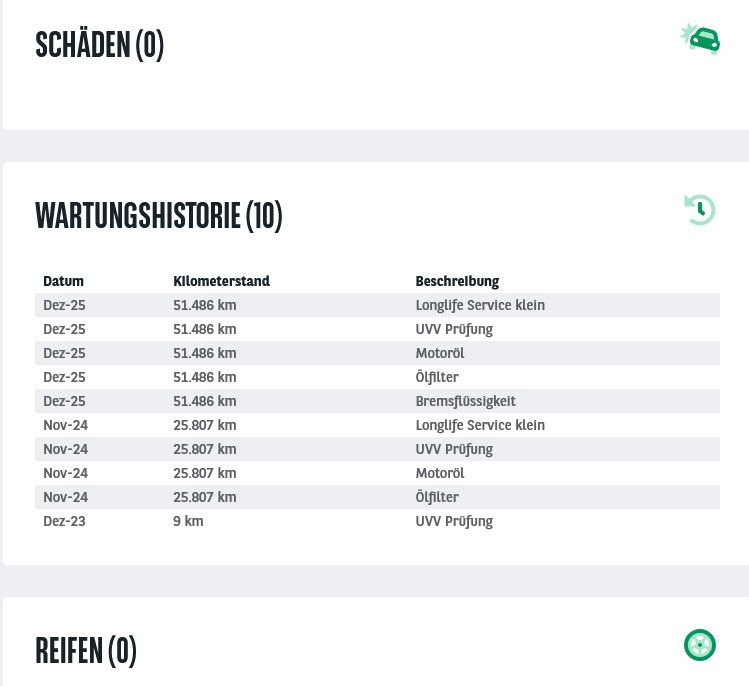Choose the Dez-25 Ölfilter row
749x686 pixels.
coord(437,377)
